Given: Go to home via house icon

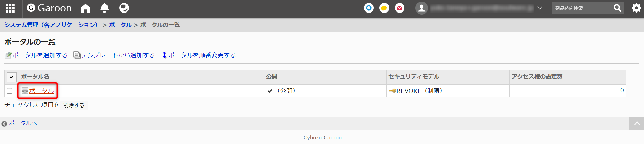Looking at the screenshot, I should (86, 8).
